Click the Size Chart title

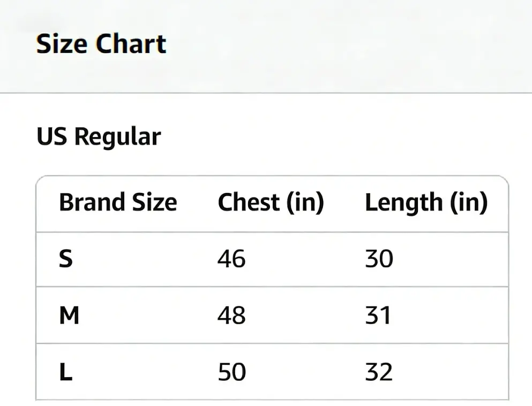tap(101, 43)
